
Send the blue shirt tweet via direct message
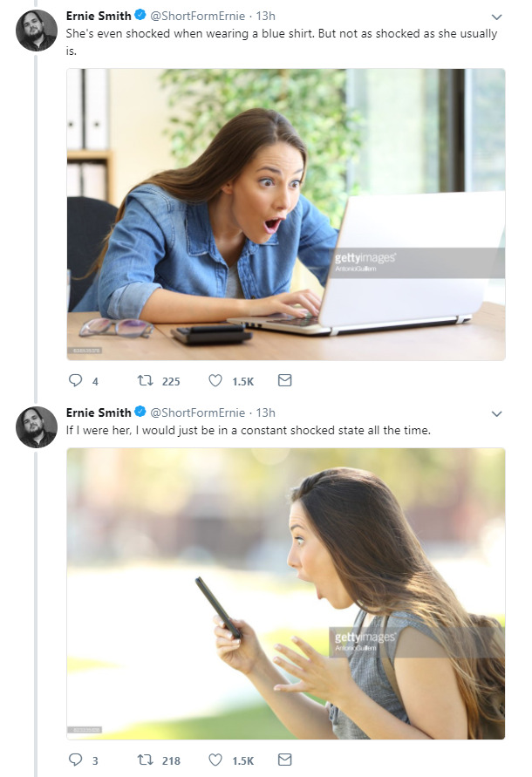tap(284, 381)
